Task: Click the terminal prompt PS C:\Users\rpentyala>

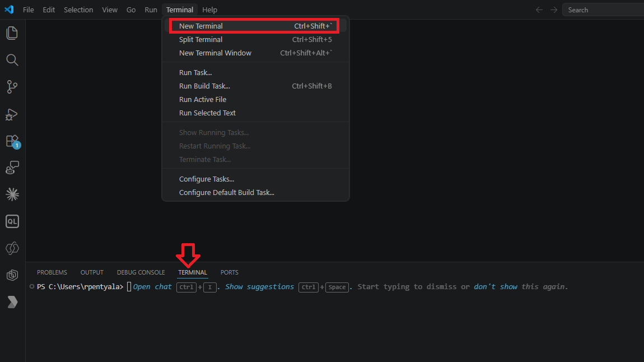Action: [80, 287]
